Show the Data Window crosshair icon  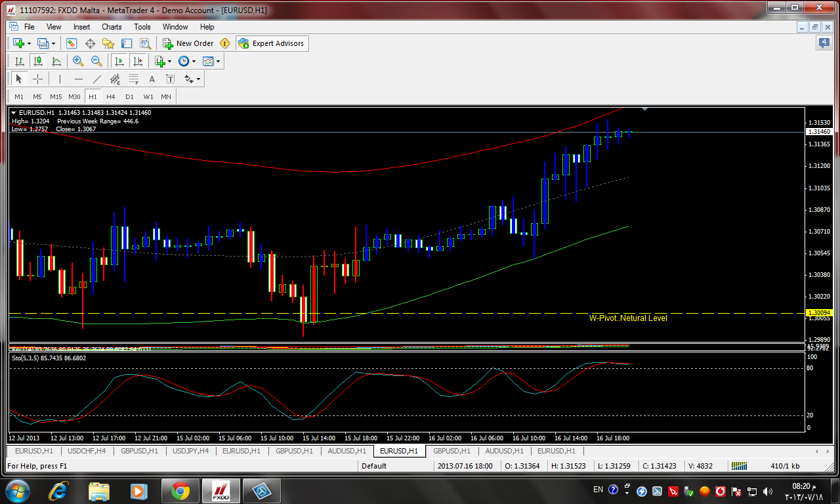90,43
